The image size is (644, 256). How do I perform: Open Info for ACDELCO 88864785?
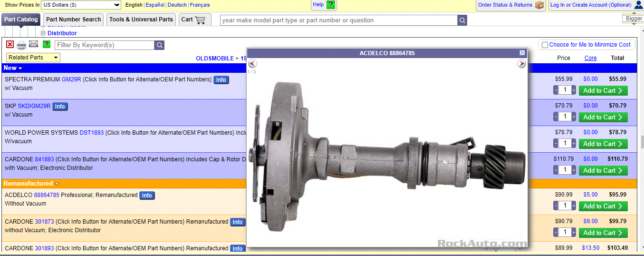click(x=147, y=196)
